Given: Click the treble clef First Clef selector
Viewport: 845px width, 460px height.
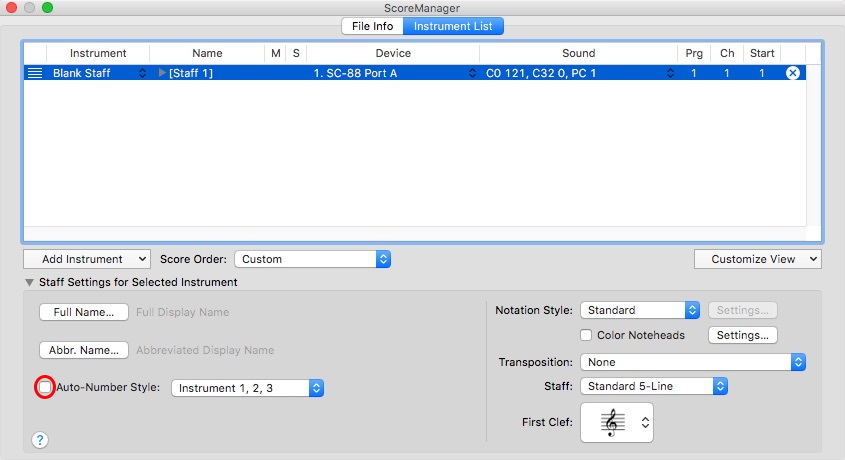Looking at the screenshot, I should 616,423.
